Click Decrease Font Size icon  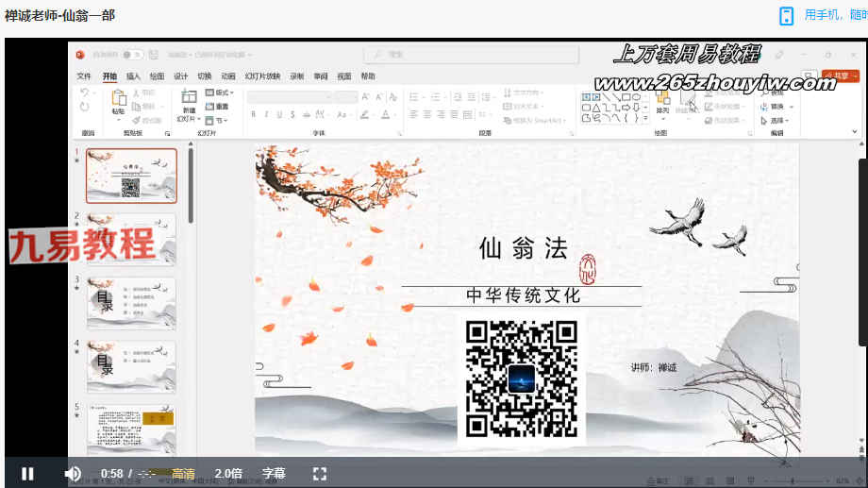tap(379, 97)
